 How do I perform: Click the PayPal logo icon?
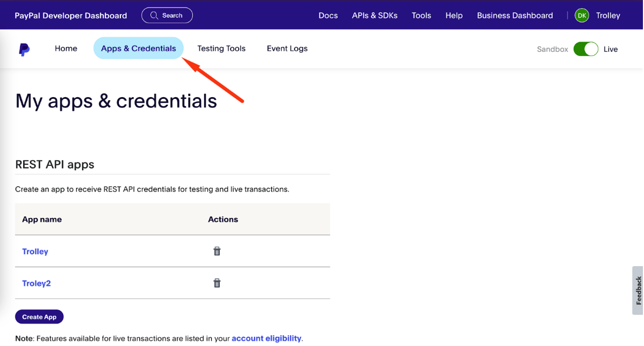[24, 49]
